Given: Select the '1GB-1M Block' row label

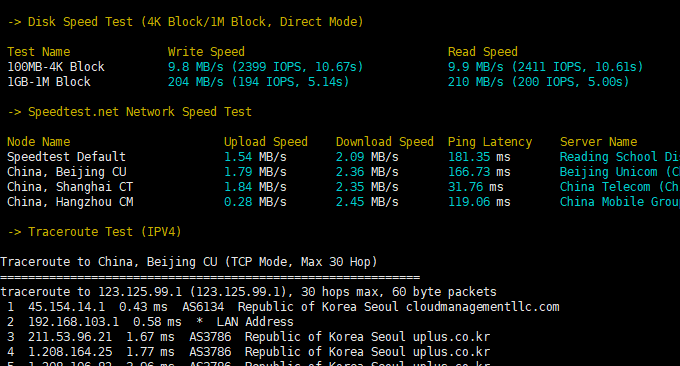Looking at the screenshot, I should (x=49, y=82).
